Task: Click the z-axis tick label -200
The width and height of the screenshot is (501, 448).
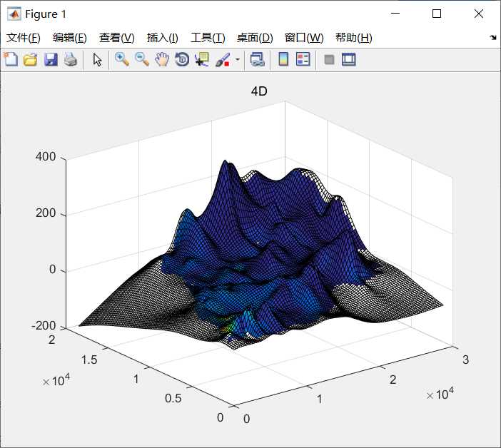Action: 44,326
